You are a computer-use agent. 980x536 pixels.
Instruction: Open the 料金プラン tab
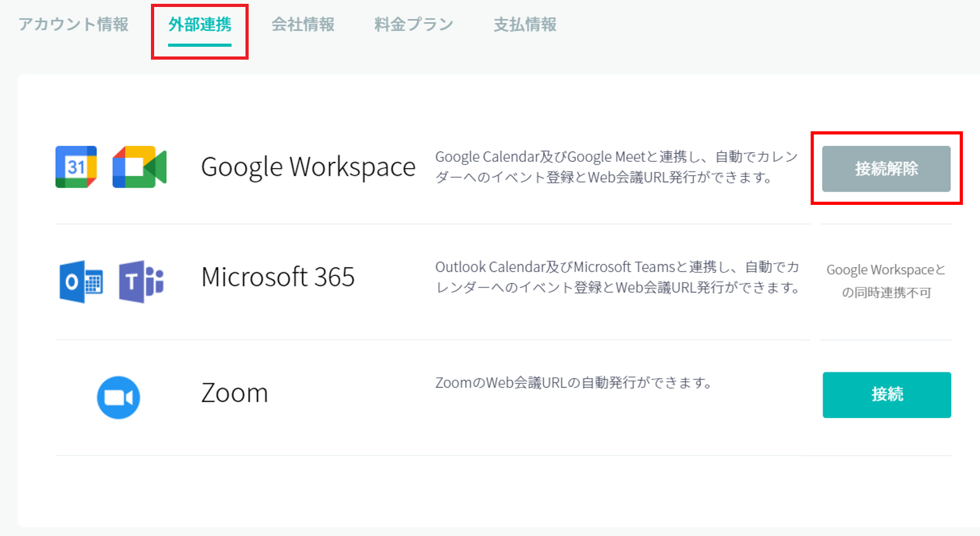click(x=414, y=25)
